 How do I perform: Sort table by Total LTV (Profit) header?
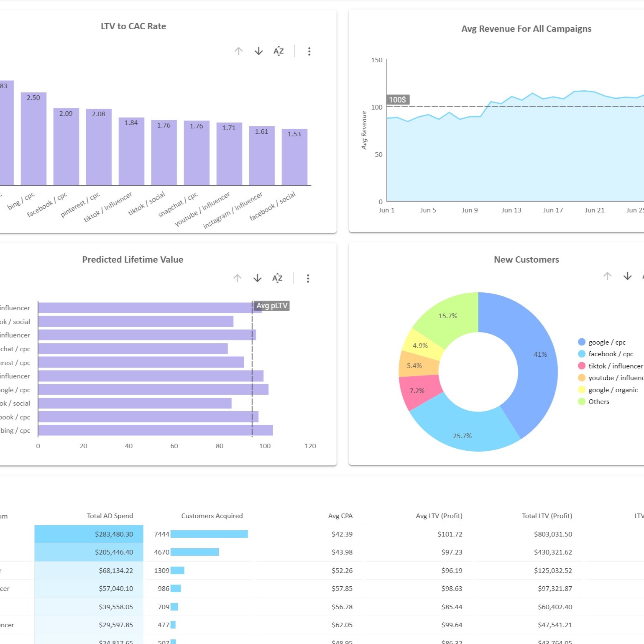click(547, 516)
